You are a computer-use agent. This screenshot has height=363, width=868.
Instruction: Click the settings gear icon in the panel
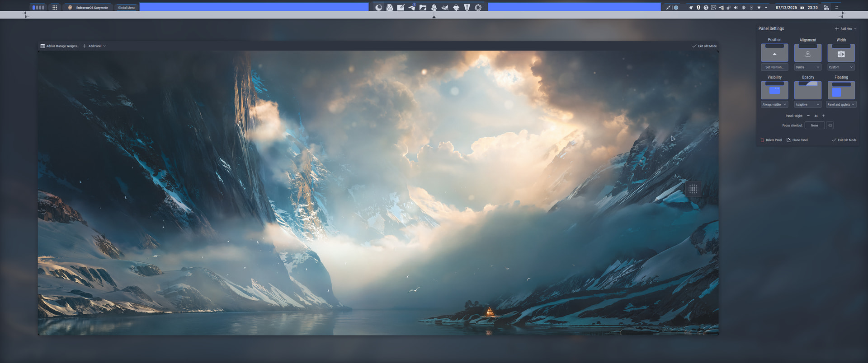click(478, 8)
